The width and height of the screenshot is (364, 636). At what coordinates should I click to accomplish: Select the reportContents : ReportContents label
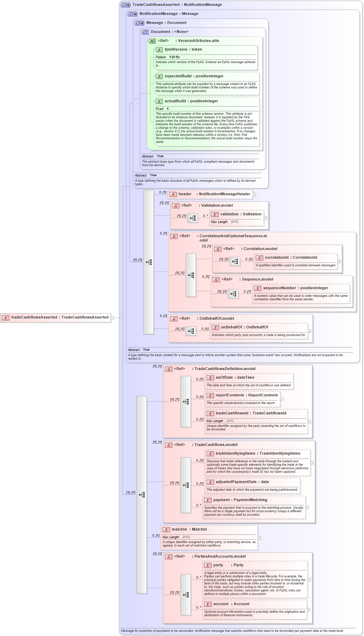point(247,395)
